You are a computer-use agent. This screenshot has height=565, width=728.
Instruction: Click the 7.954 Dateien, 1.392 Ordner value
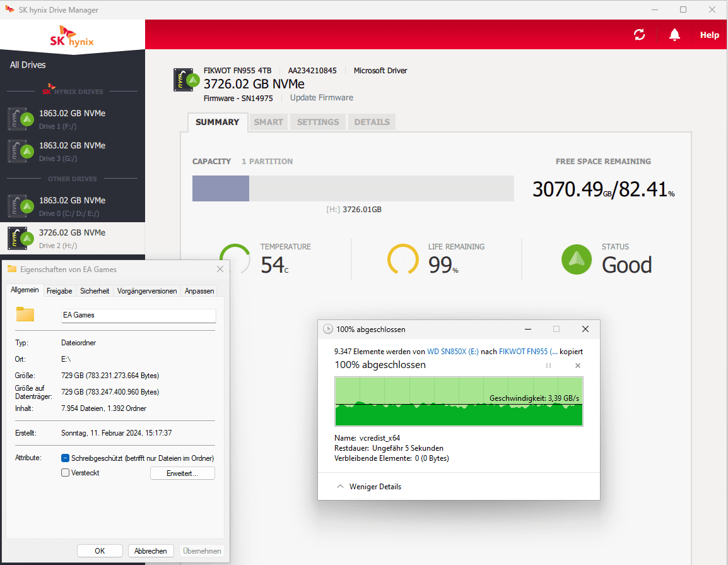(x=103, y=408)
